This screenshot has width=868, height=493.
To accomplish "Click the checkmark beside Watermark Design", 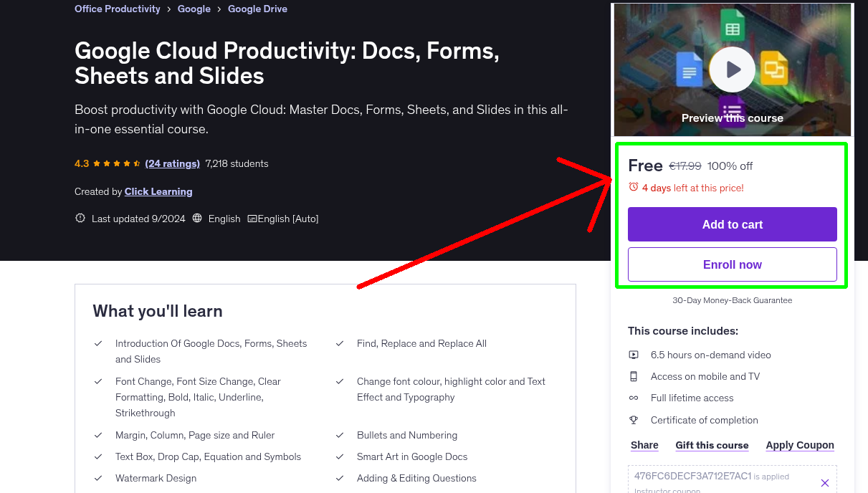I will pyautogui.click(x=99, y=478).
